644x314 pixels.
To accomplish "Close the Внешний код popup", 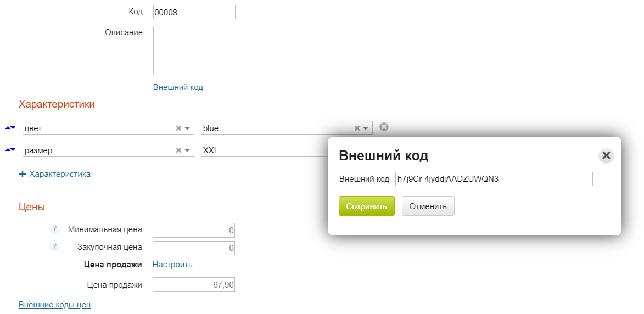I will (x=606, y=155).
